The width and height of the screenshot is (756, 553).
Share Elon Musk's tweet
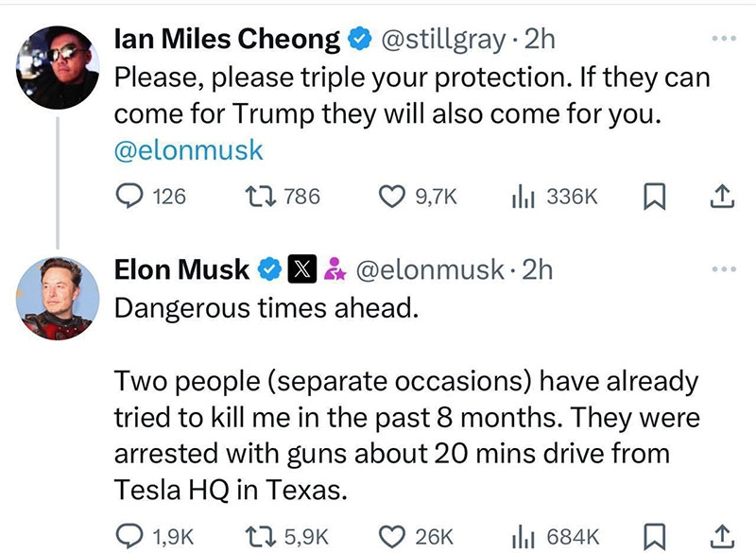click(720, 536)
